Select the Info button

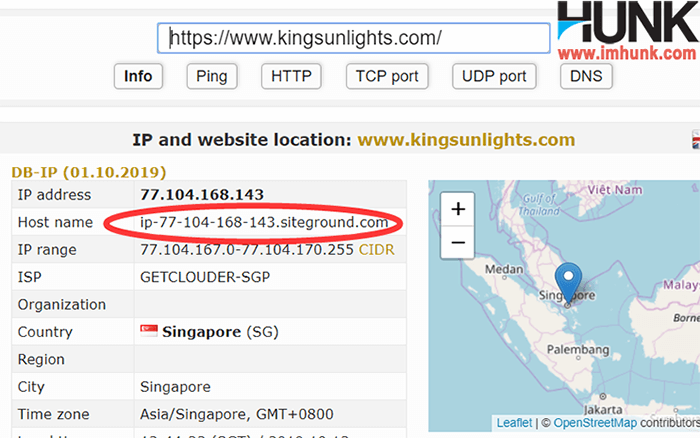pyautogui.click(x=138, y=76)
